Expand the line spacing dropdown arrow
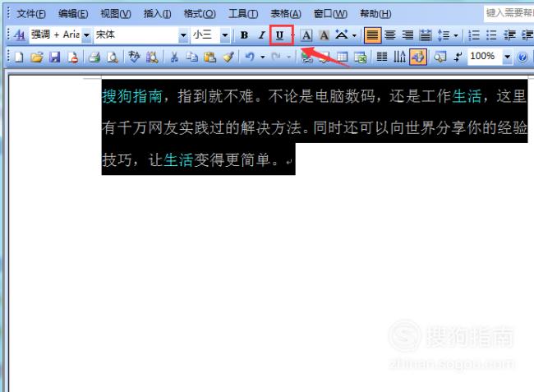 pyautogui.click(x=456, y=35)
